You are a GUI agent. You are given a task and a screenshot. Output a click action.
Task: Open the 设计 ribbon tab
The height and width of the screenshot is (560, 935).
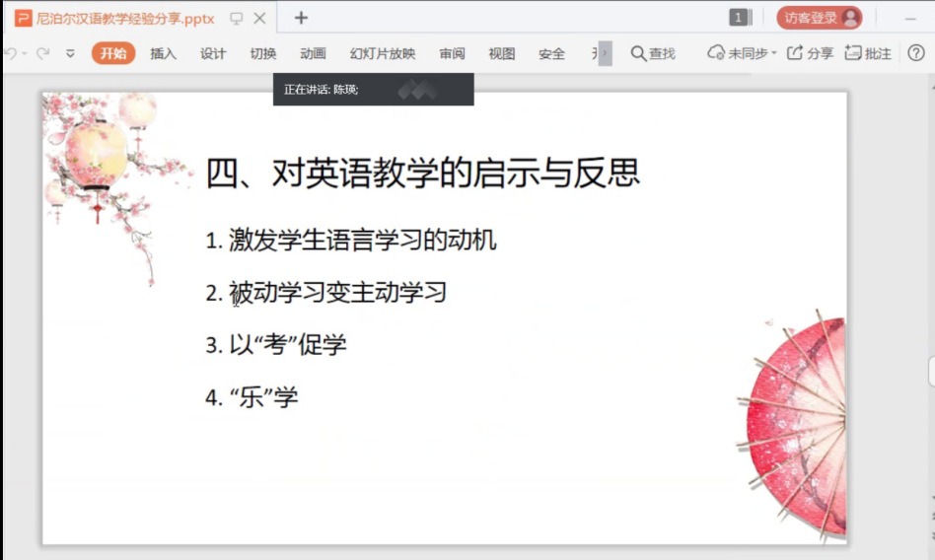213,53
